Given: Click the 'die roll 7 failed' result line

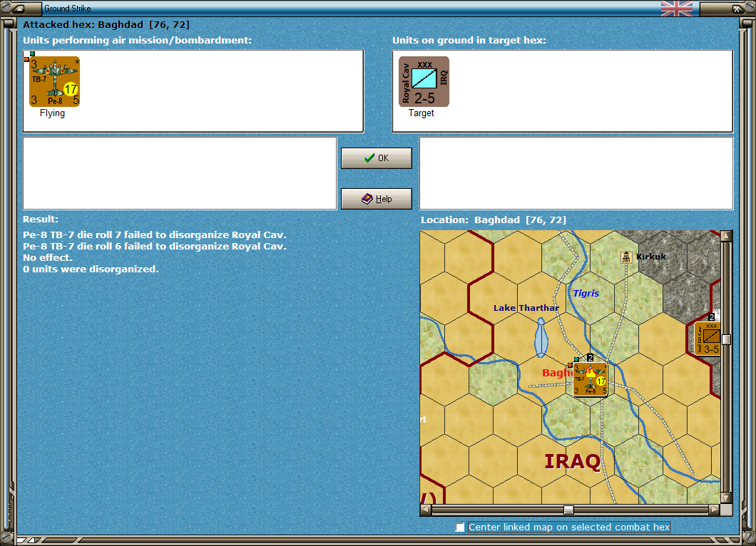Looking at the screenshot, I should (x=155, y=235).
